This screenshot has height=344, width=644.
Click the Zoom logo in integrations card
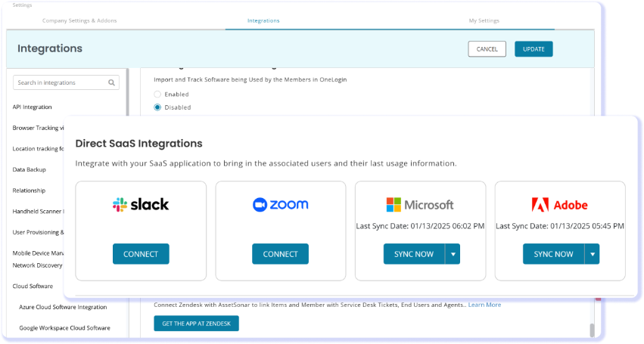point(281,204)
